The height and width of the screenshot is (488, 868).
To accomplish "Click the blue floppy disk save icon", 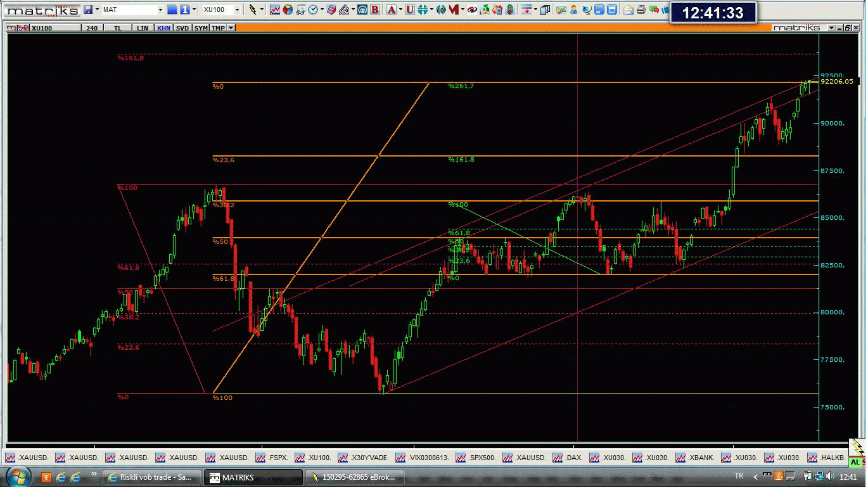I will tap(88, 10).
